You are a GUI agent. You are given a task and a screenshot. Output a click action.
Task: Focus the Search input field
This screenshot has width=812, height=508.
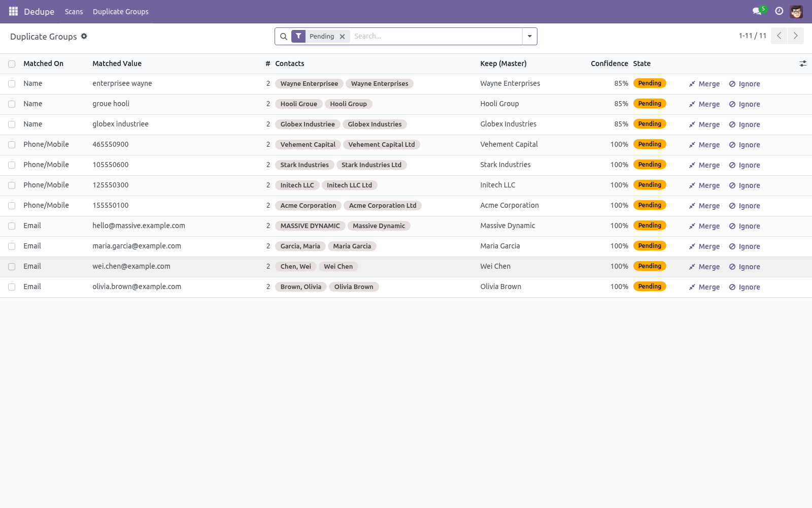(x=436, y=36)
